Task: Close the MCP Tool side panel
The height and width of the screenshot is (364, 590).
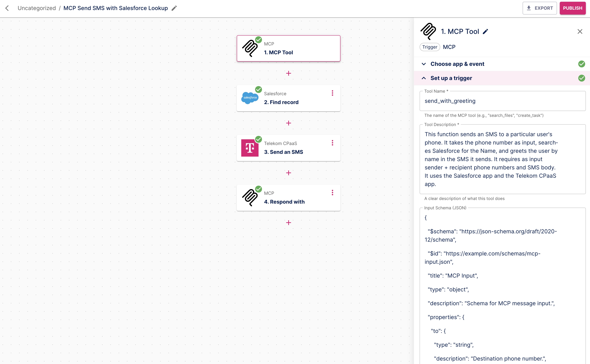Action: (x=580, y=31)
